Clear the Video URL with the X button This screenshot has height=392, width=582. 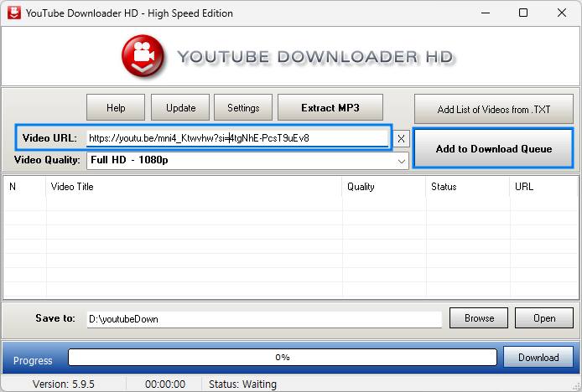click(x=401, y=139)
